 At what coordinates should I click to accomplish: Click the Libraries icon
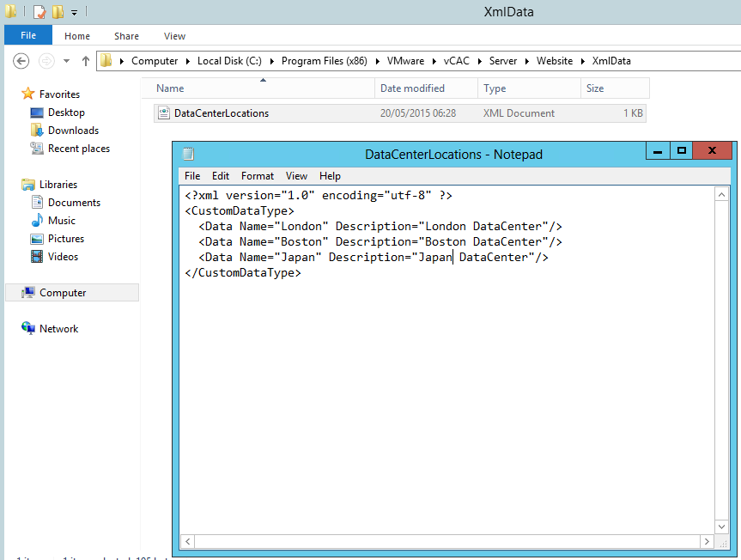(28, 185)
